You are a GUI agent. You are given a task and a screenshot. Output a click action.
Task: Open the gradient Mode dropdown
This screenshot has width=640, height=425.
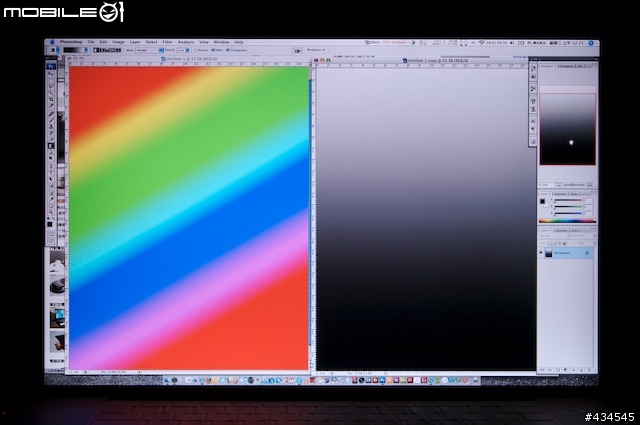pyautogui.click(x=150, y=50)
